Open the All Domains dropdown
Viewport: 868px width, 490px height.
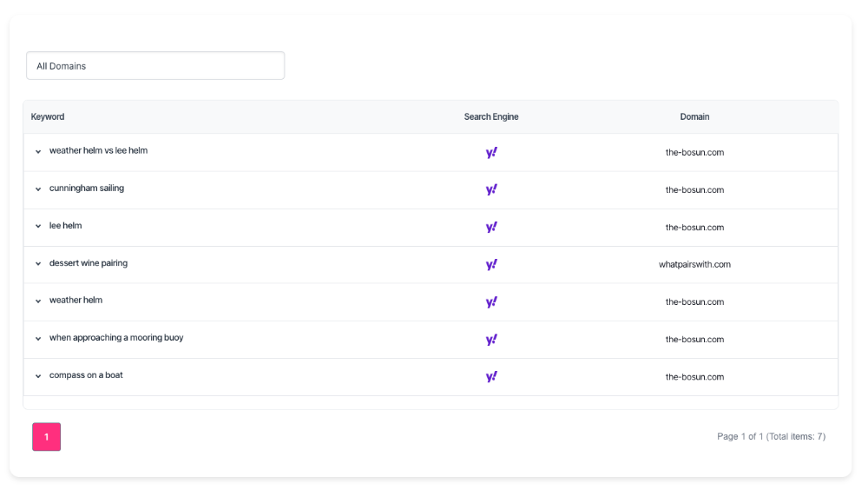click(x=155, y=66)
